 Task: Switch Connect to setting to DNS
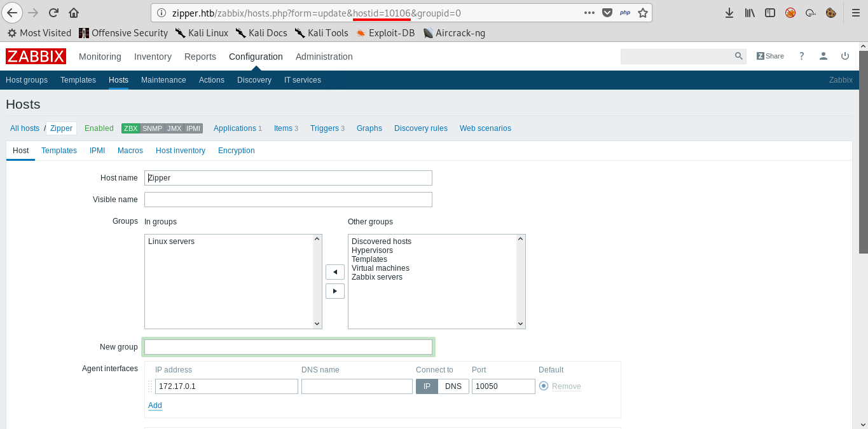453,386
